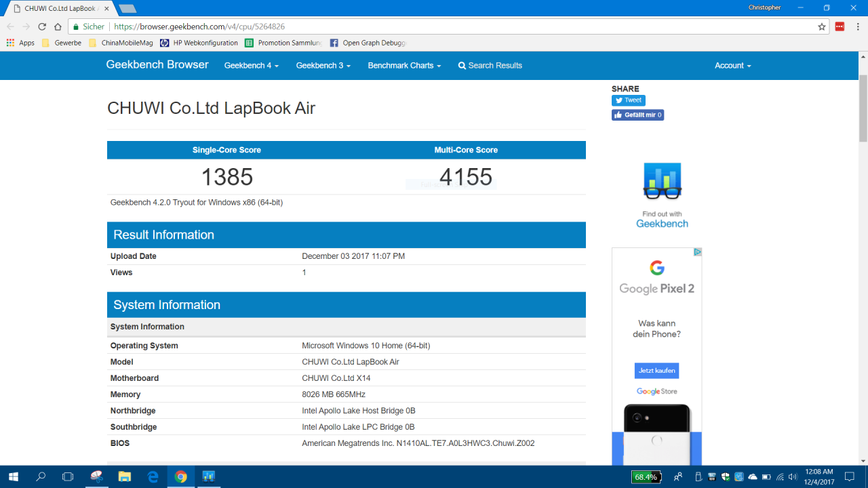Bookmark this page with the star icon
The image size is (868, 488).
pyautogui.click(x=822, y=26)
